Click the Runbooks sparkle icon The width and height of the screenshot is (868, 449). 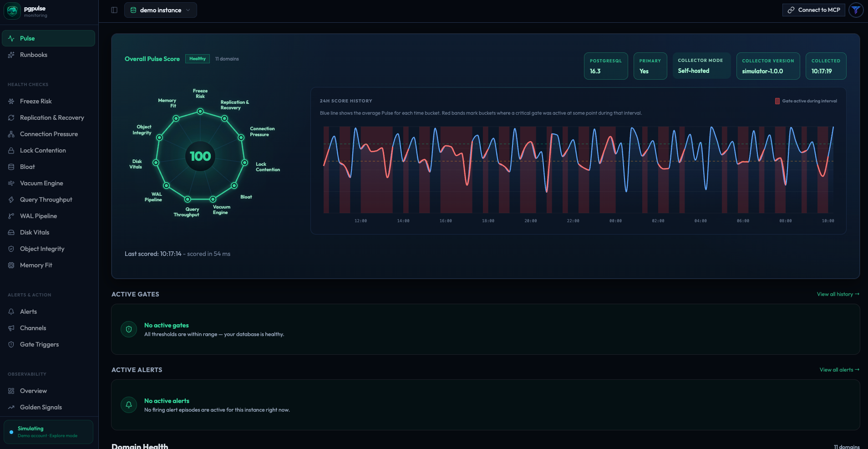pos(11,55)
